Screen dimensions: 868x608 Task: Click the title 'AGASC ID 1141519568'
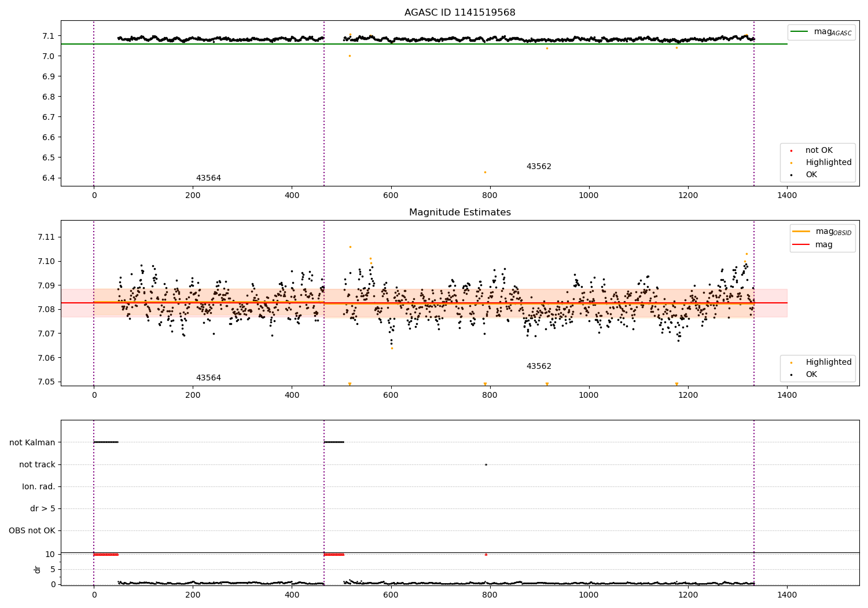459,13
